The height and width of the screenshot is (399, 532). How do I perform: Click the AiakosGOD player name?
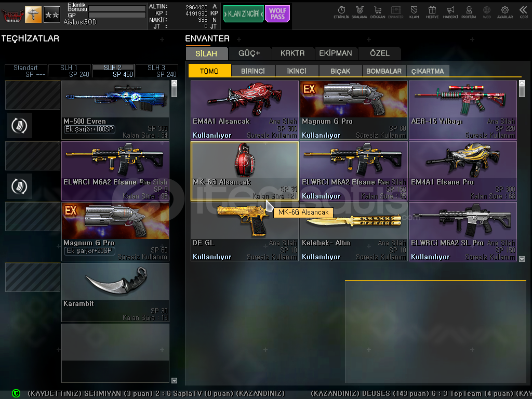click(80, 22)
